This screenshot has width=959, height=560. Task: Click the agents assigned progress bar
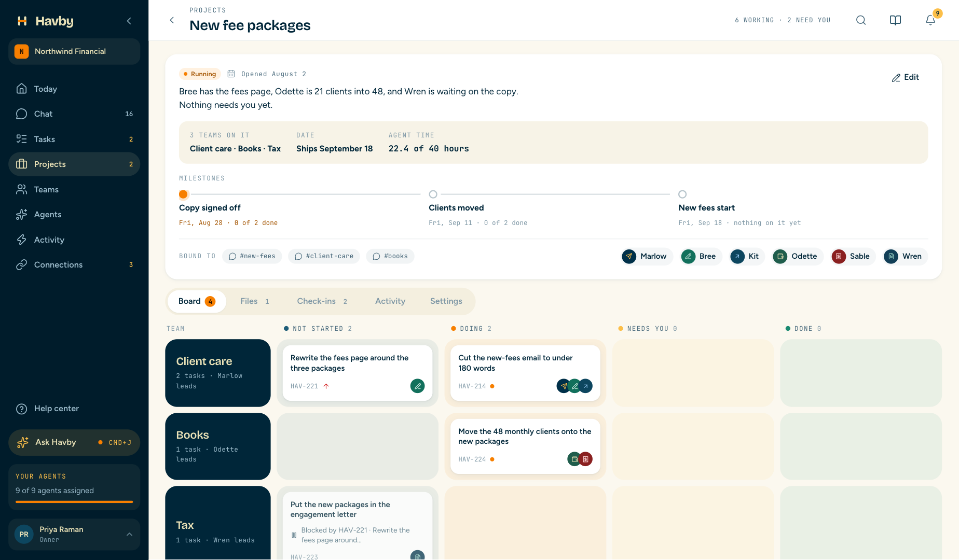pyautogui.click(x=74, y=502)
